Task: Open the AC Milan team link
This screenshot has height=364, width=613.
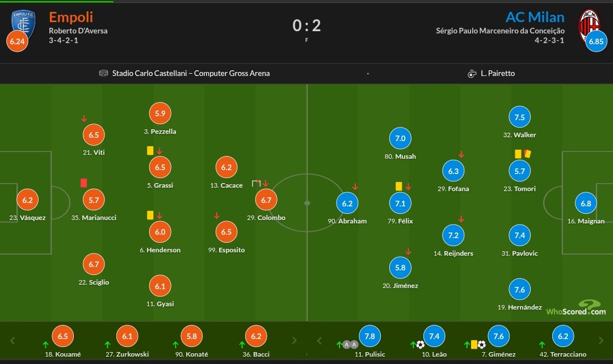Action: 535,17
